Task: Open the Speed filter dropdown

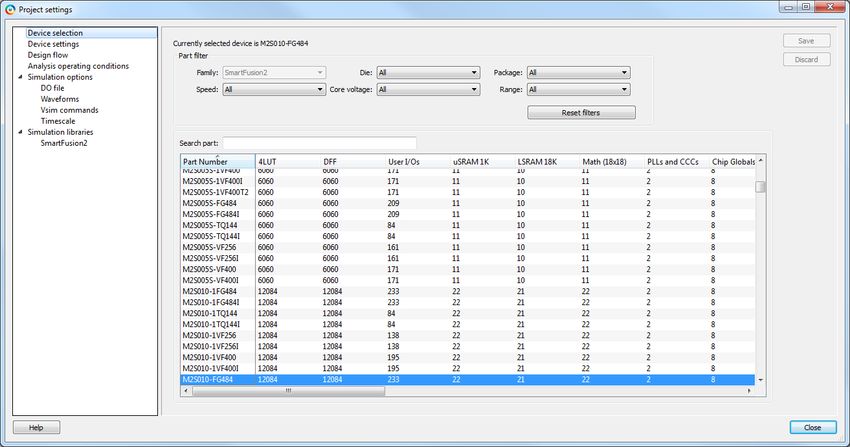Action: (274, 89)
